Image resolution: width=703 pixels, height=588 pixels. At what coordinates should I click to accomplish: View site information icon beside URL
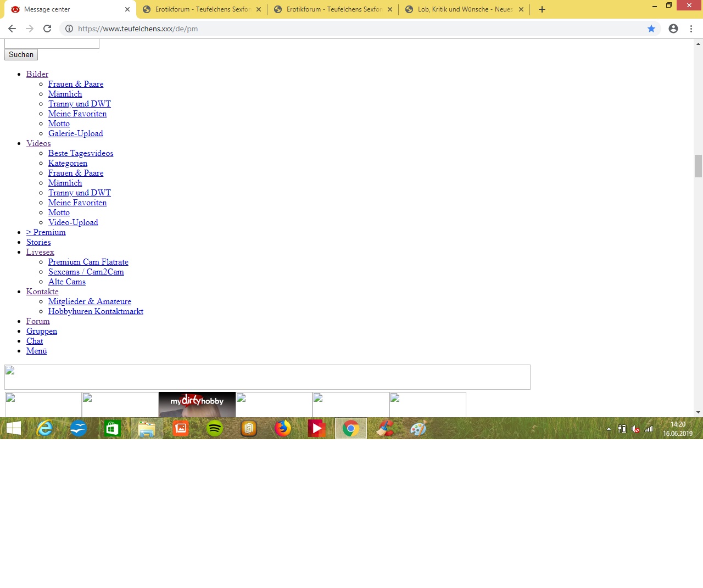coord(69,29)
